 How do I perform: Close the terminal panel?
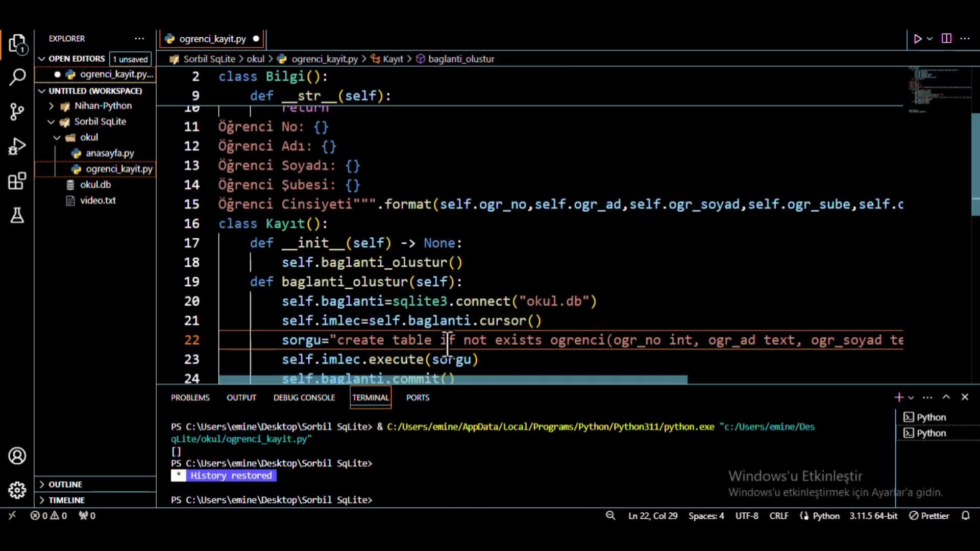pyautogui.click(x=965, y=397)
